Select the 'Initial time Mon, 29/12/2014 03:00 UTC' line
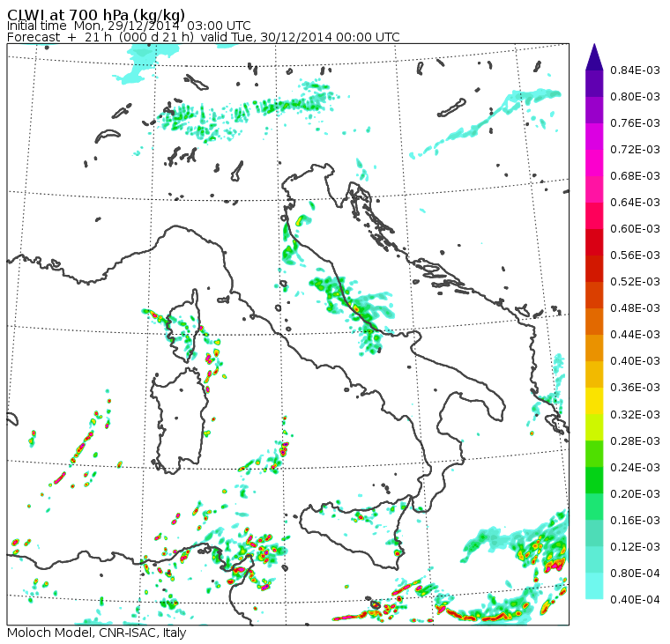Screen dimensions: 670x644 (129, 26)
